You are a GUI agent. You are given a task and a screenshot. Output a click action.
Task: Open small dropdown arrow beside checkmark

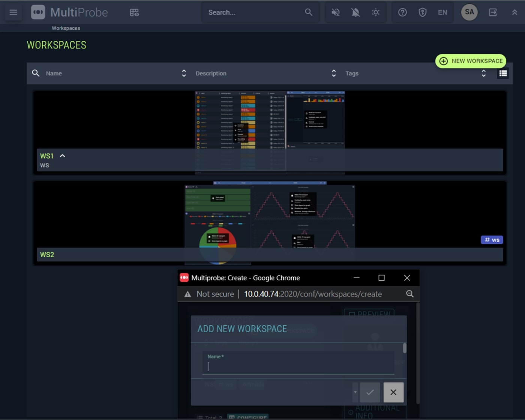tap(355, 392)
